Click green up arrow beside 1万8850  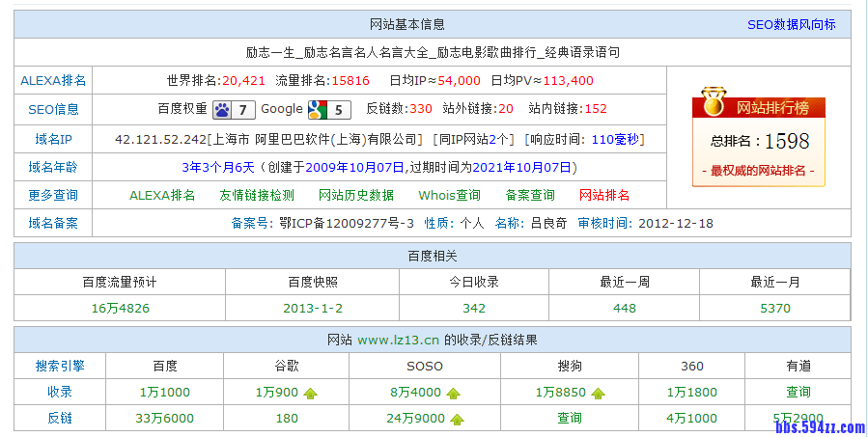(x=598, y=394)
